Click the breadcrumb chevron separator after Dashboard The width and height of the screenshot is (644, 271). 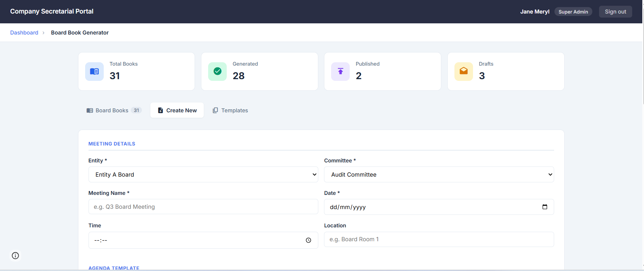coord(44,33)
